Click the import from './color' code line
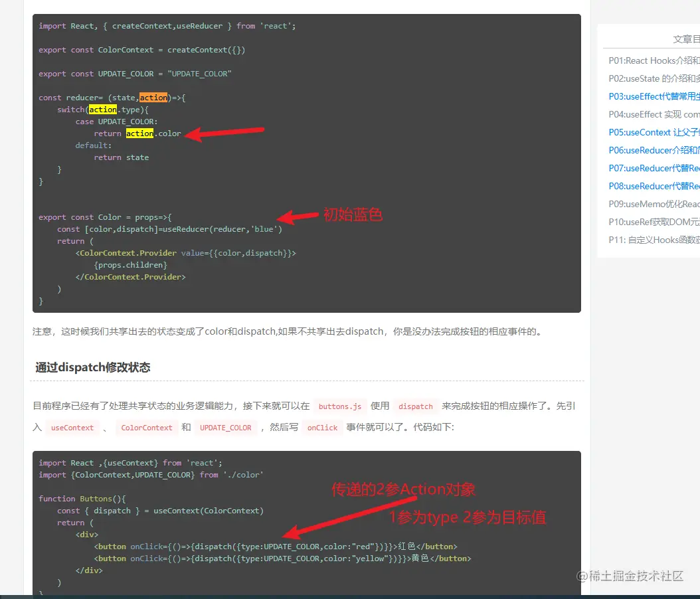The width and height of the screenshot is (700, 599). click(x=151, y=475)
